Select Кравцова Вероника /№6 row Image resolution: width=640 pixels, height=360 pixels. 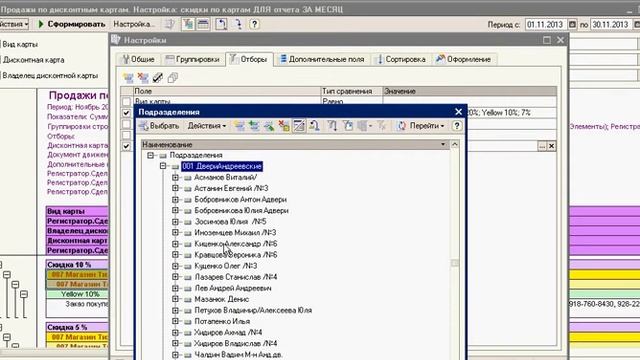[236, 255]
